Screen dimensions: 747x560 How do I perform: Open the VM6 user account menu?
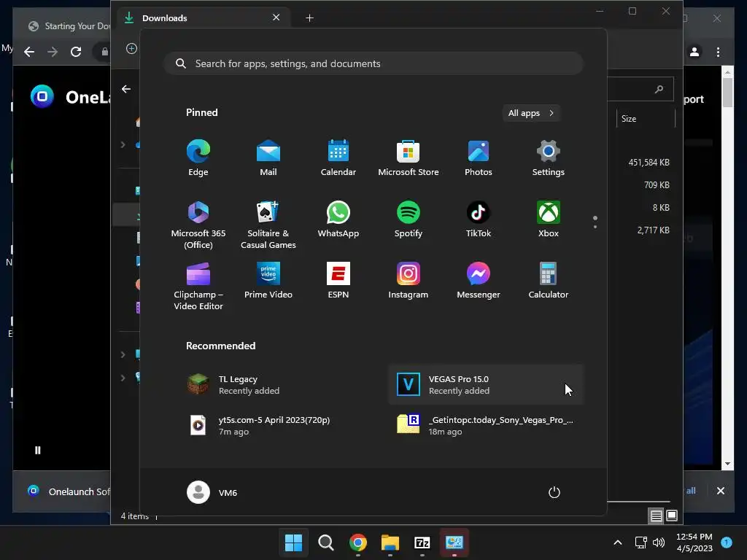(212, 492)
